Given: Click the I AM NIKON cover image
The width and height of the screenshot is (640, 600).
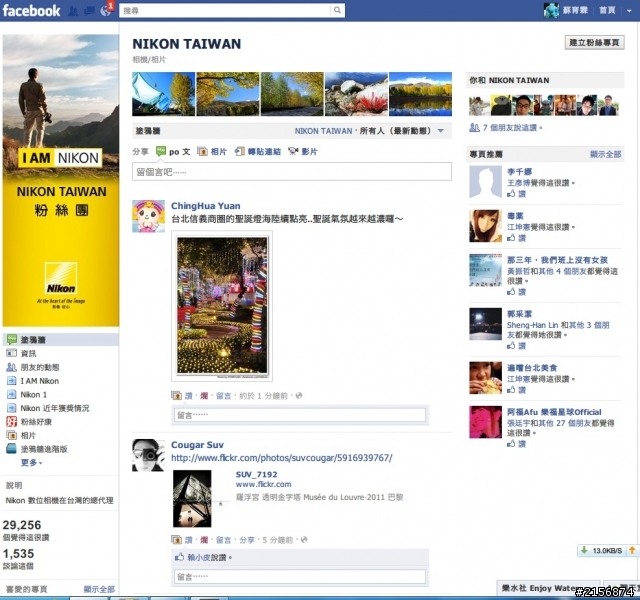Looking at the screenshot, I should tap(61, 180).
